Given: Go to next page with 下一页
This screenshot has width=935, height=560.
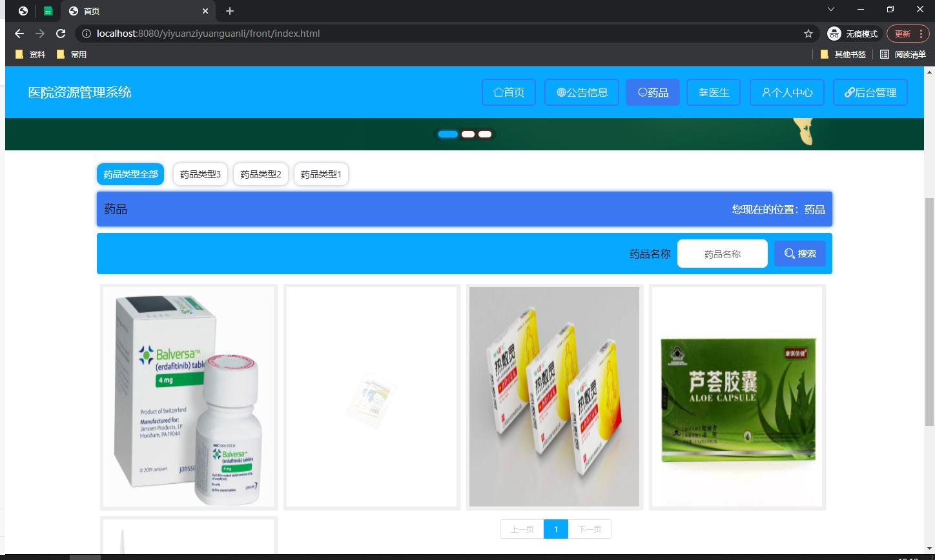Looking at the screenshot, I should [x=590, y=529].
